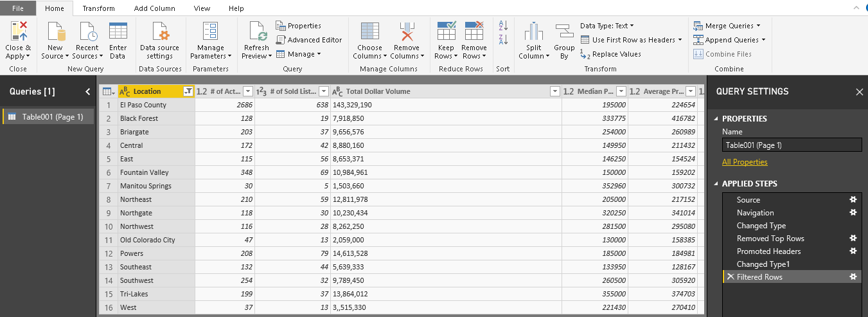The height and width of the screenshot is (317, 868).
Task: Click the Split Column icon
Action: [x=534, y=31]
